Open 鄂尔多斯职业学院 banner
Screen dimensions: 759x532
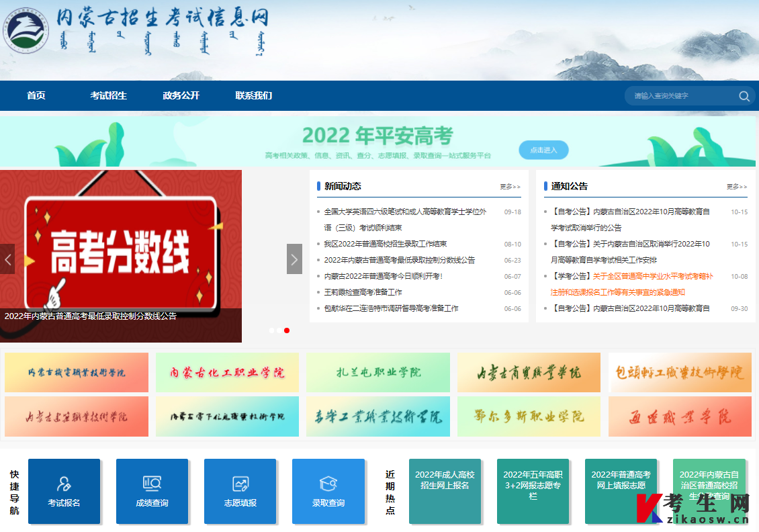529,416
